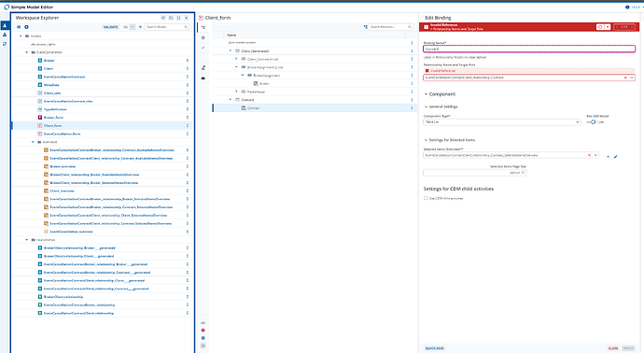Click the refresh icon in Workspace Explorer header
The height and width of the screenshot is (353, 644).
[163, 18]
